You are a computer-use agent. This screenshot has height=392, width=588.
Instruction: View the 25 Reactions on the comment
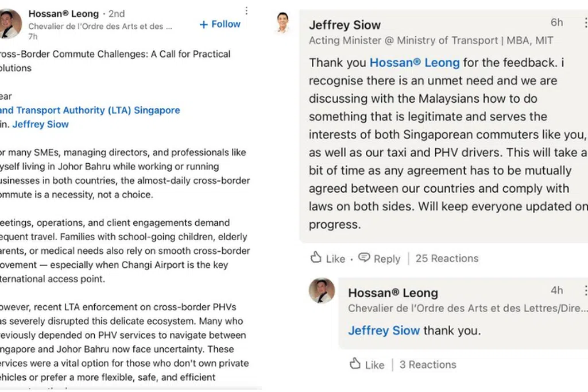pyautogui.click(x=447, y=258)
